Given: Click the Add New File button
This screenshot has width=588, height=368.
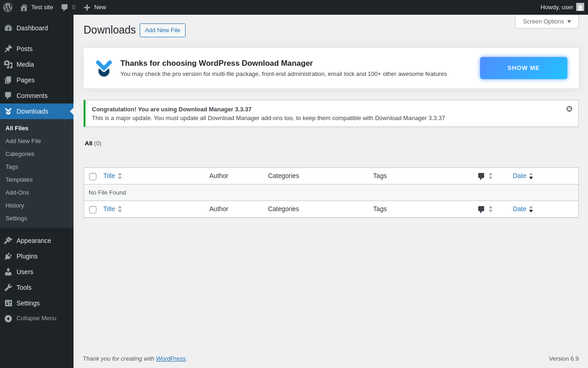Looking at the screenshot, I should (x=163, y=30).
